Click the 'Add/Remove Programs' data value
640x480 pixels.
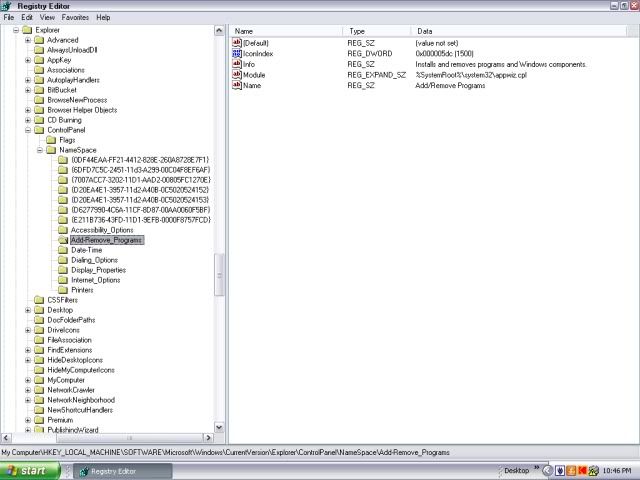[450, 86]
